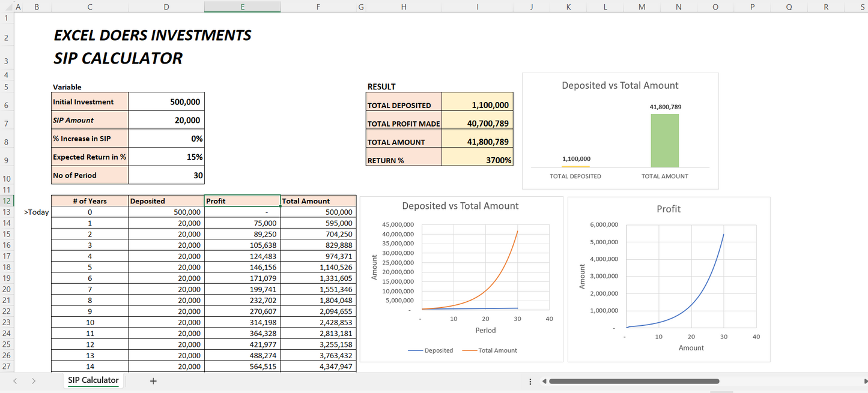The height and width of the screenshot is (393, 868).
Task: Select year 10 cell in table
Action: click(x=90, y=322)
